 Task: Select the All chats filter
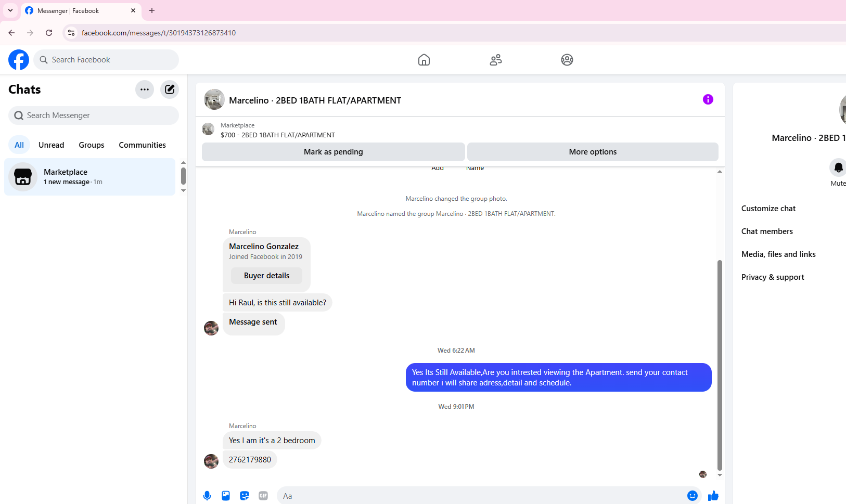coord(19,145)
